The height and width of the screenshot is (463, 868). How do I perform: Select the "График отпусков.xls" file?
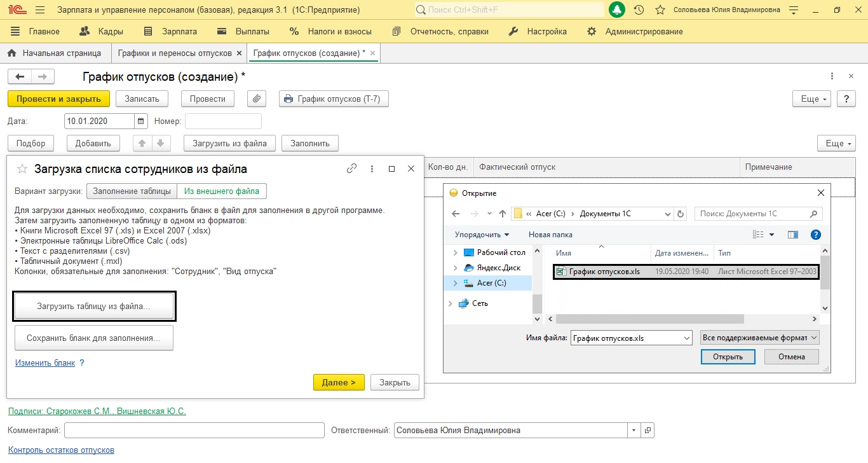[x=604, y=272]
